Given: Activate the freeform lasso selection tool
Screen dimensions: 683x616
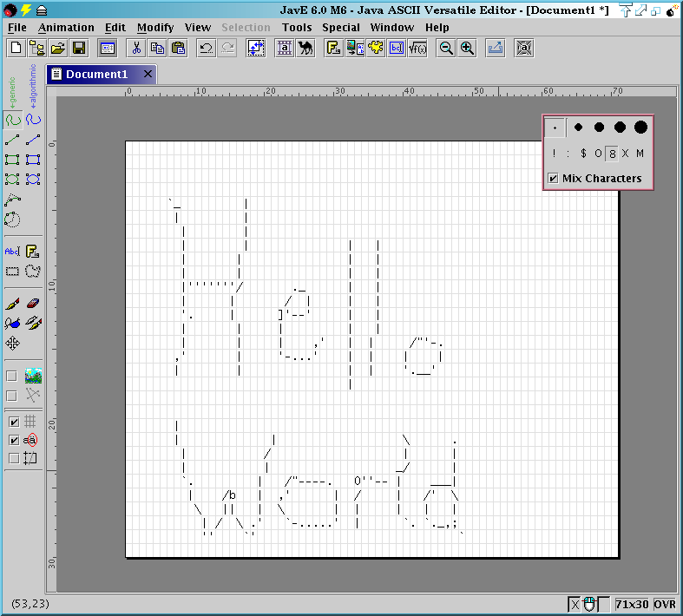Looking at the screenshot, I should click(x=33, y=272).
